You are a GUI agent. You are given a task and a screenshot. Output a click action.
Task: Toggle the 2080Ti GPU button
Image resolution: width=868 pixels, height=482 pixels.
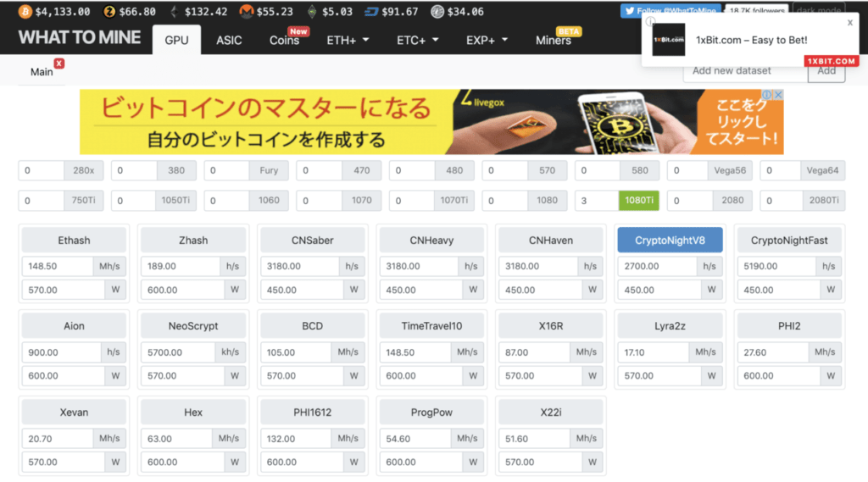coord(824,200)
